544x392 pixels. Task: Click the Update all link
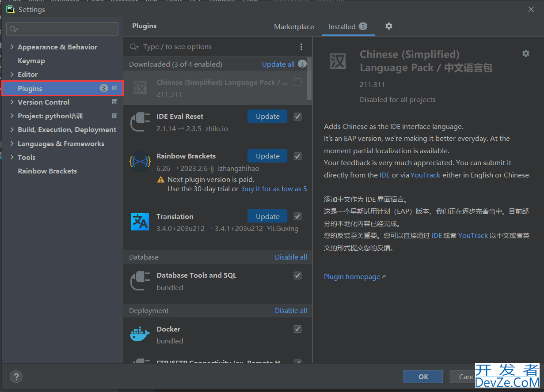coord(278,64)
